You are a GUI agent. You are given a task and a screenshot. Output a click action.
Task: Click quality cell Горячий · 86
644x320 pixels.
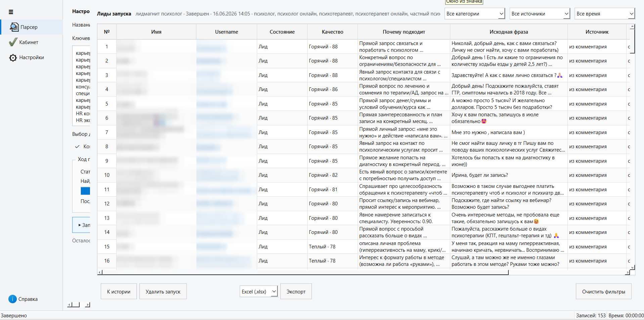[x=332, y=89]
